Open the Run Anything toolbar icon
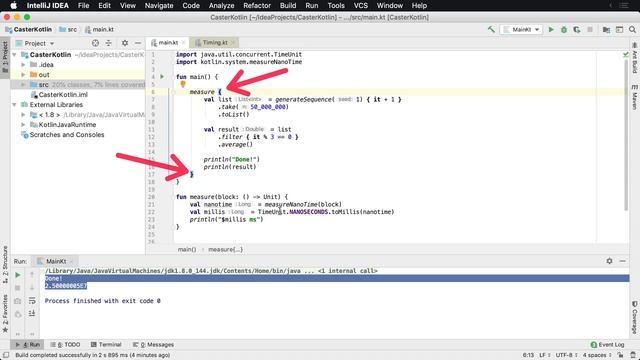This screenshot has height=360, width=640. (619, 29)
